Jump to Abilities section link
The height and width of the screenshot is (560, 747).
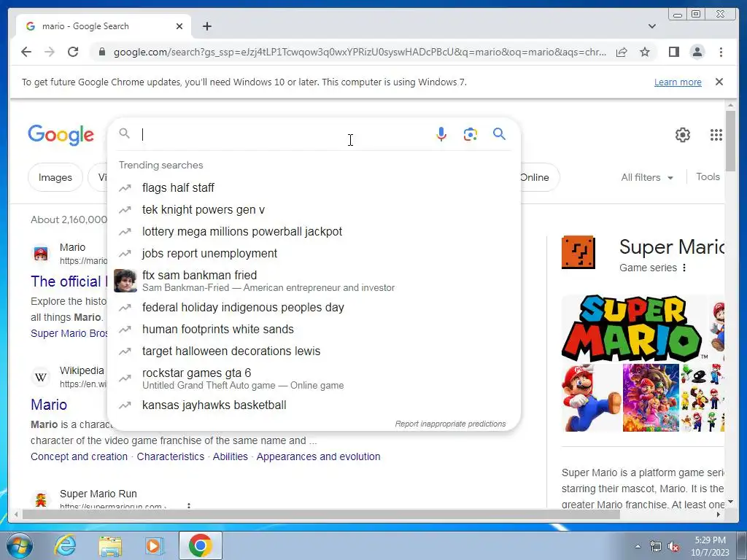coord(230,456)
